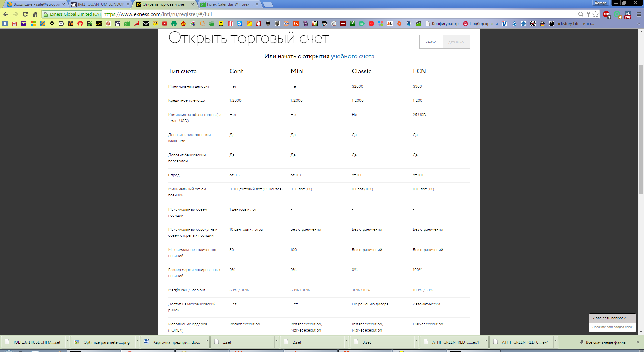Click Exness Global Limited security badge
The image size is (644, 352).
pos(72,14)
